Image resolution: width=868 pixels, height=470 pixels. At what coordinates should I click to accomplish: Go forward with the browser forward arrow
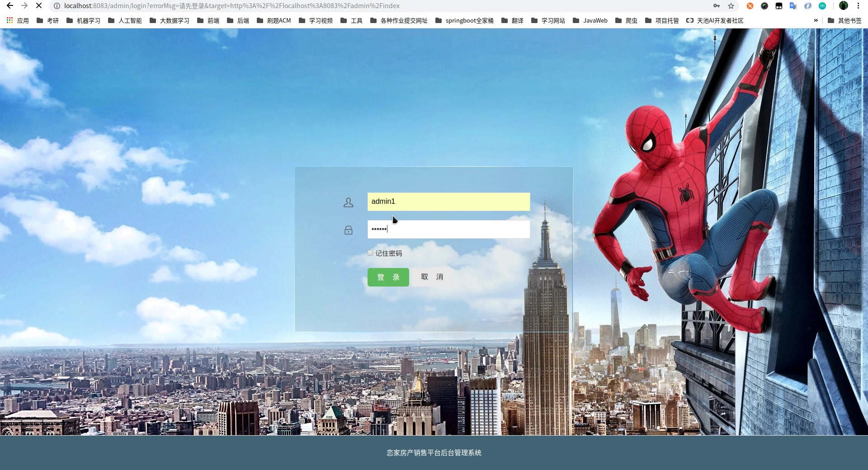pyautogui.click(x=24, y=6)
